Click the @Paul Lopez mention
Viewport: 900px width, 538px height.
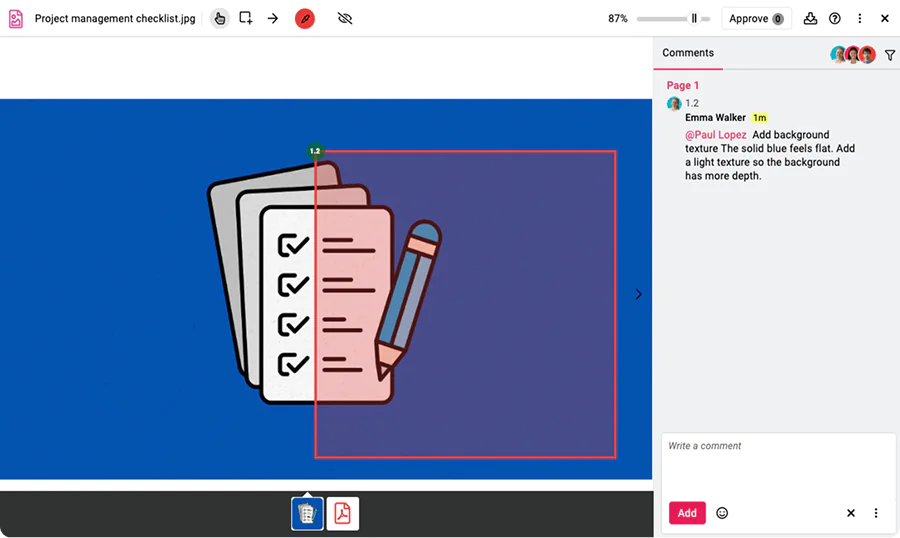coord(715,134)
